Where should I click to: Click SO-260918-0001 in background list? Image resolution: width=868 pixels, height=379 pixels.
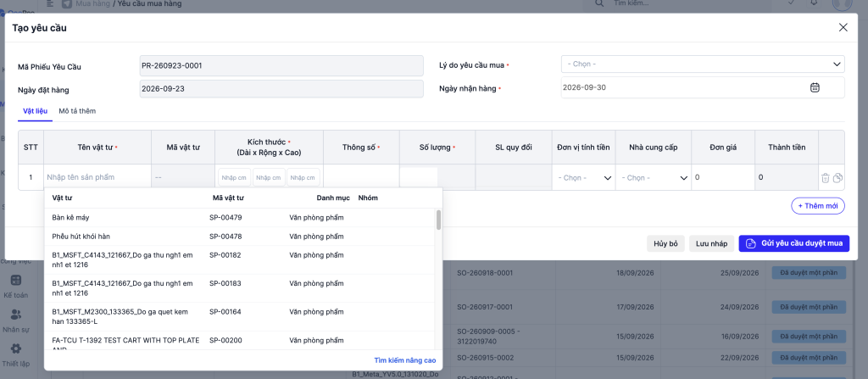[x=486, y=273]
